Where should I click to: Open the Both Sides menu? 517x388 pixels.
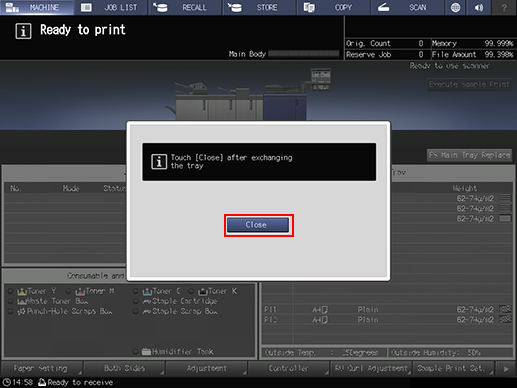tap(124, 368)
